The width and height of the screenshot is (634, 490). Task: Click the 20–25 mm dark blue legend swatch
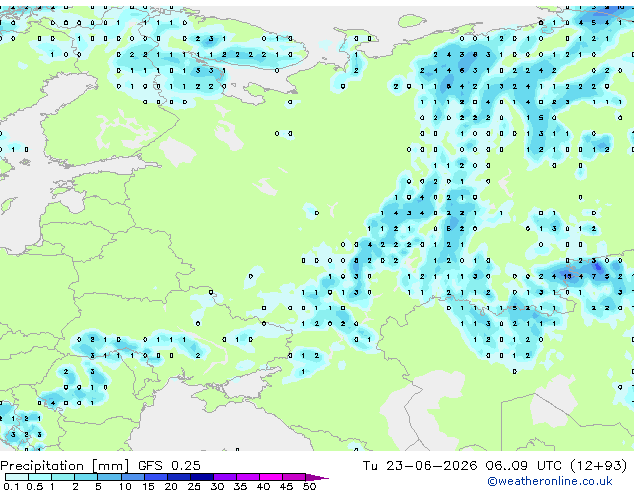(x=179, y=477)
